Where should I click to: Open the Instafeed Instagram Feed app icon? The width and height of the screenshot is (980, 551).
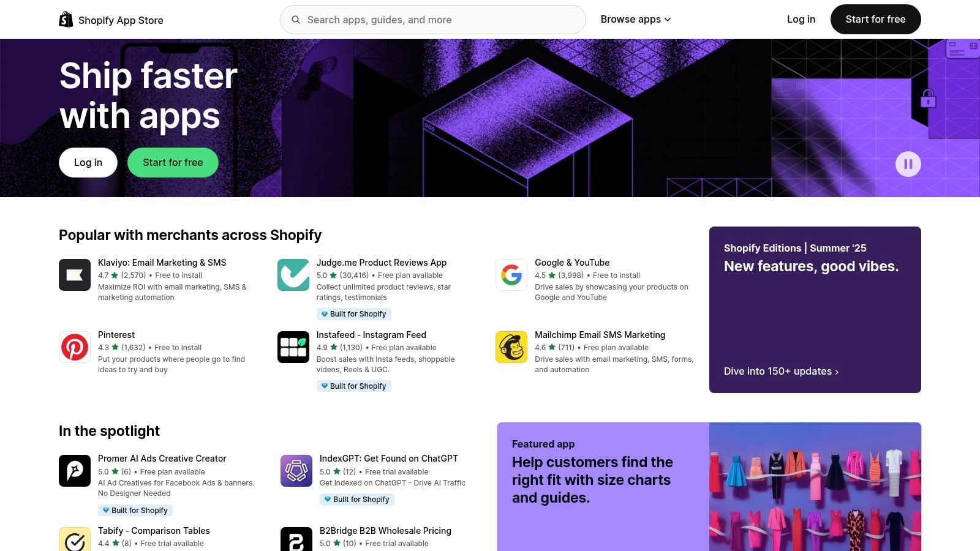[x=293, y=347]
